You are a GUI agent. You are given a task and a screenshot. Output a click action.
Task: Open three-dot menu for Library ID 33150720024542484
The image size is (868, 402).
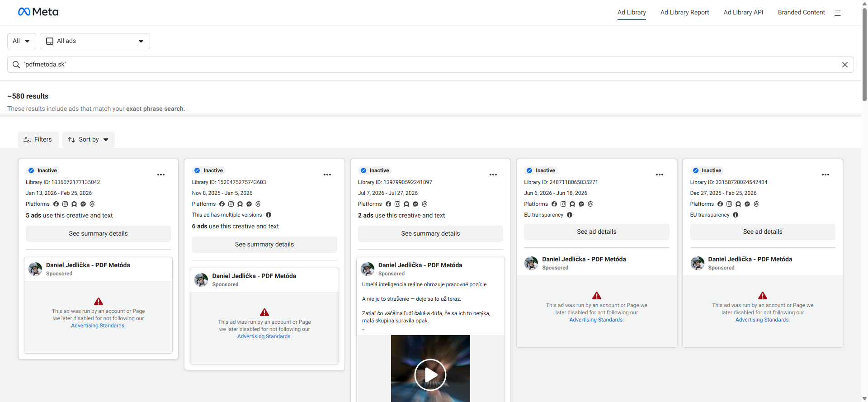click(826, 175)
